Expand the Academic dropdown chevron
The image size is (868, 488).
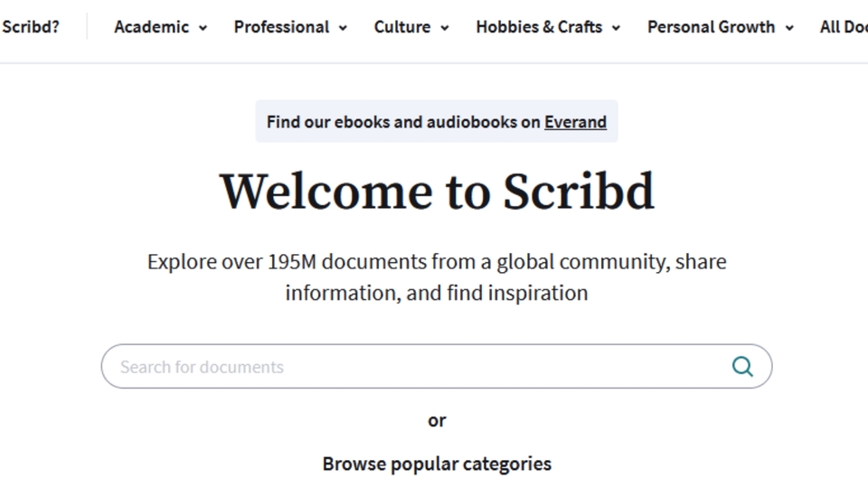pyautogui.click(x=203, y=28)
